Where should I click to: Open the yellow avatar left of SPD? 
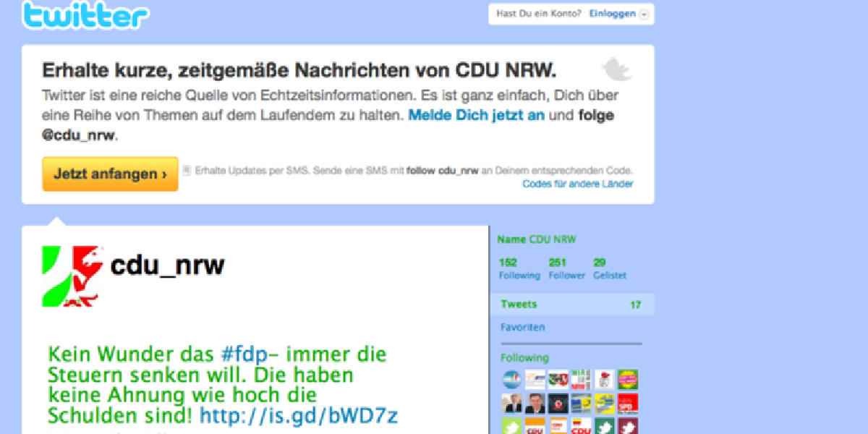(x=605, y=403)
